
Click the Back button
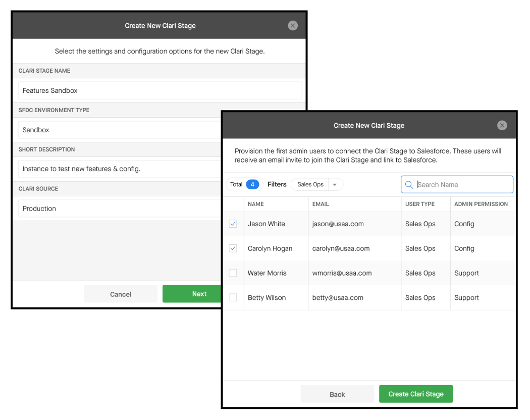pyautogui.click(x=337, y=394)
